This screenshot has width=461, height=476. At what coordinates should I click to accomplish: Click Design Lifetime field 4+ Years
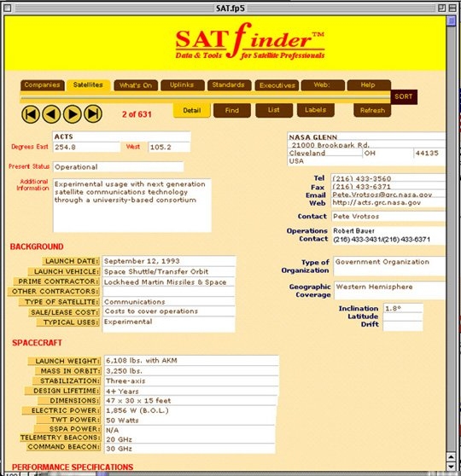tap(191, 391)
